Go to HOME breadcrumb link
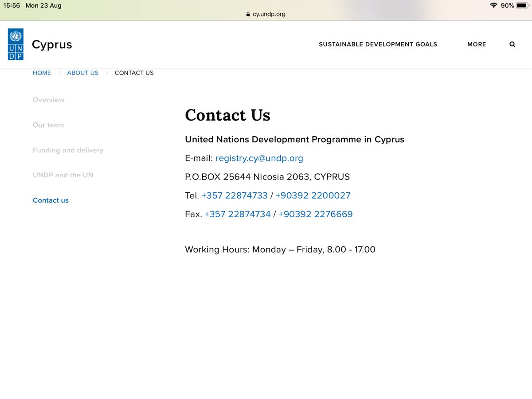This screenshot has height=399, width=532. (42, 73)
